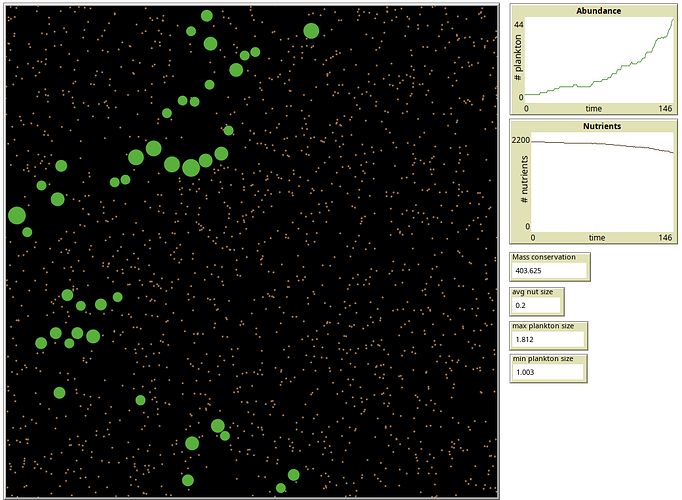This screenshot has width=682, height=500.
Task: Click the '# nutrients' axis label
Action: [x=524, y=180]
